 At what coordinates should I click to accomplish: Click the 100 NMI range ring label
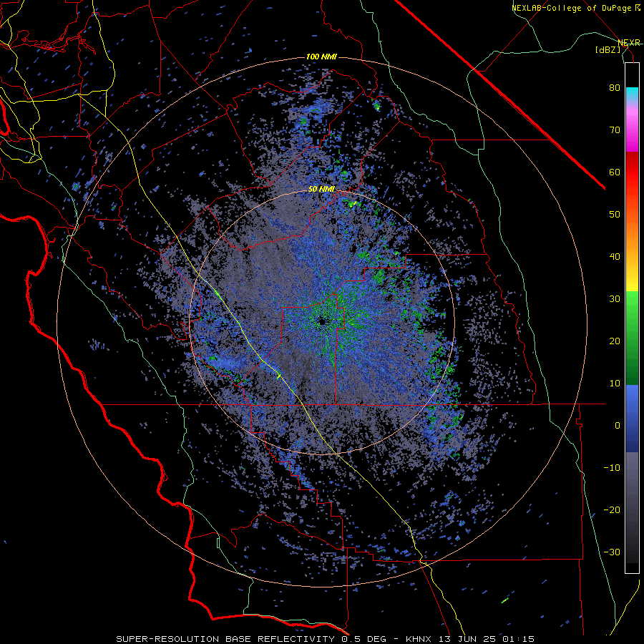321,57
